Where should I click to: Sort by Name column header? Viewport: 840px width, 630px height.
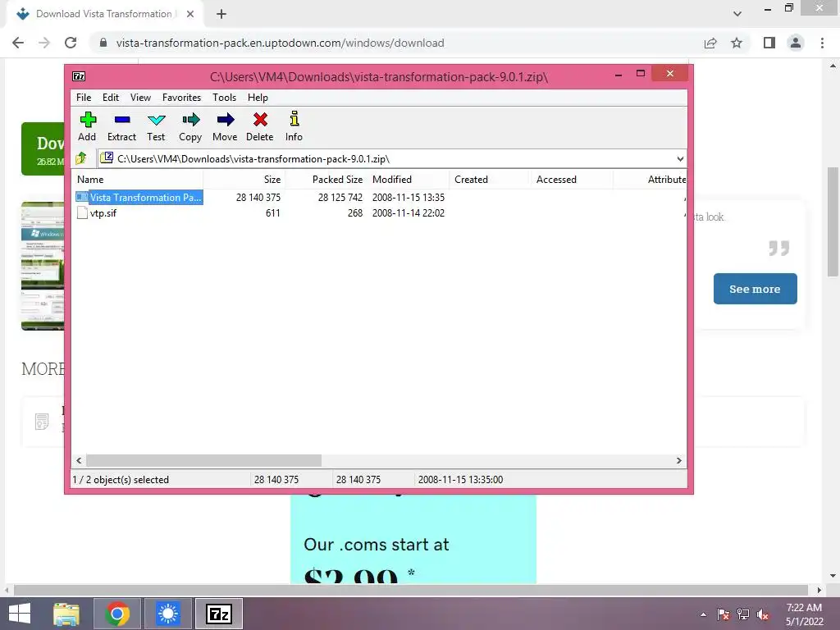pos(137,180)
